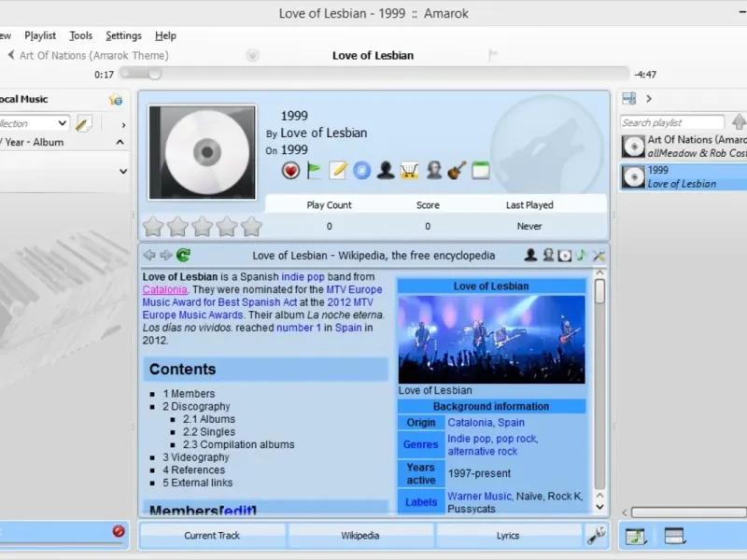Click the up arrow next to Search playlist
This screenshot has height=560, width=747.
tap(739, 122)
